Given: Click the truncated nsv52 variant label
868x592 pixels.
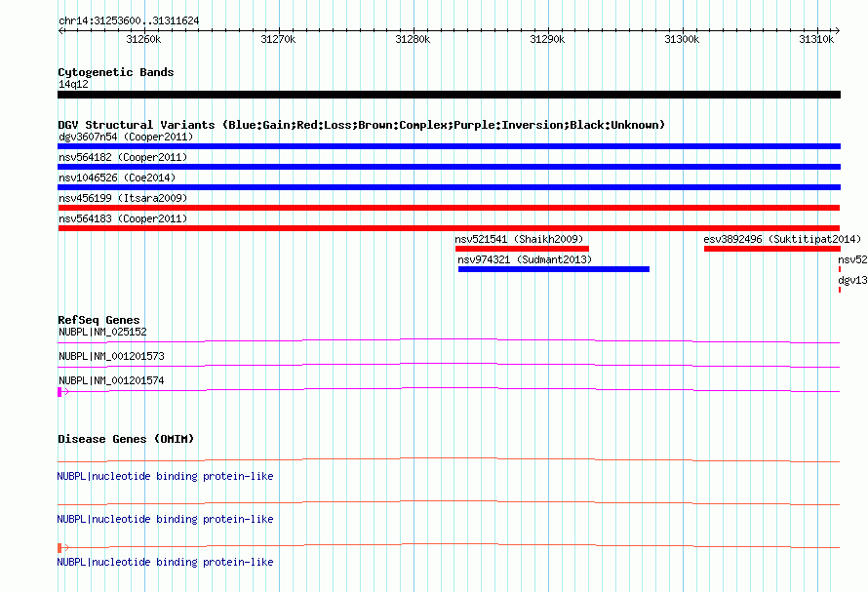Looking at the screenshot, I should click(x=852, y=259).
